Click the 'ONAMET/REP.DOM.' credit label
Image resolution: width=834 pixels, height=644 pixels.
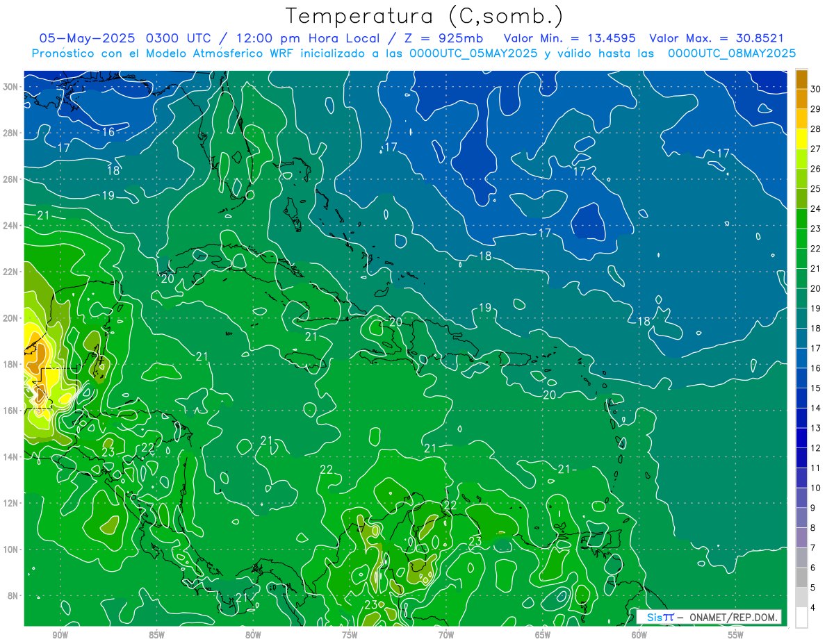[x=733, y=617]
